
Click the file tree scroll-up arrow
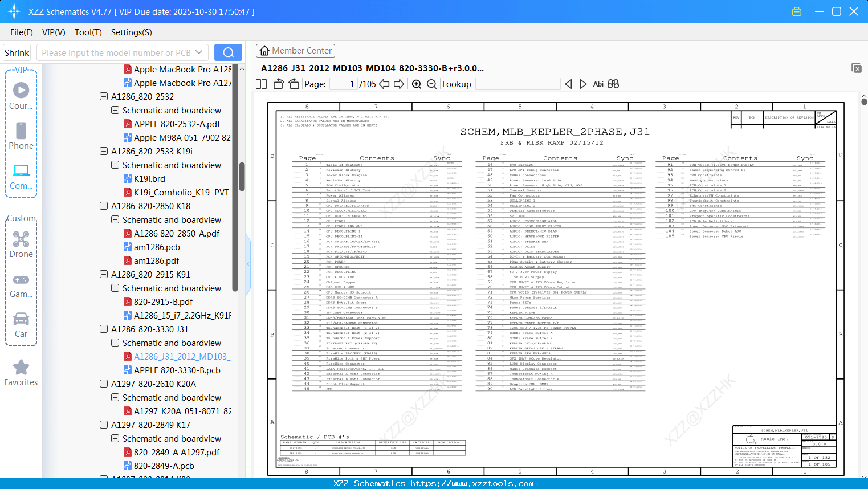[242, 68]
